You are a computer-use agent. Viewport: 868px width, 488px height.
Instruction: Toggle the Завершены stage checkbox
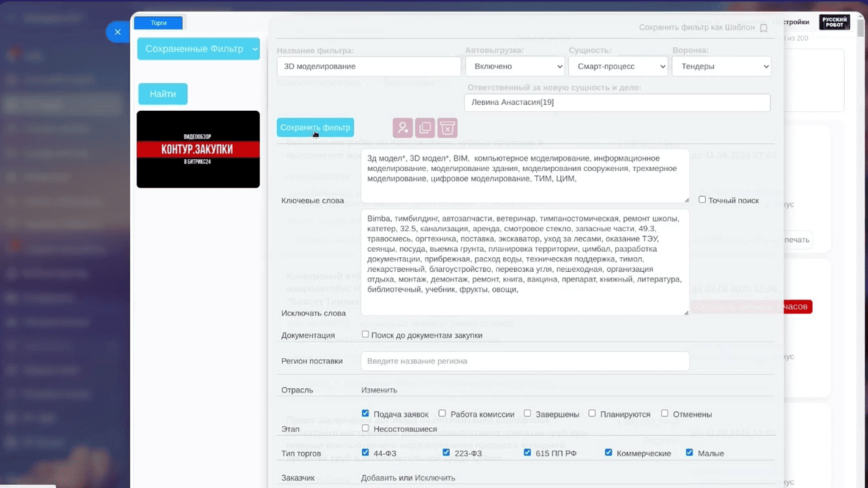click(x=527, y=413)
